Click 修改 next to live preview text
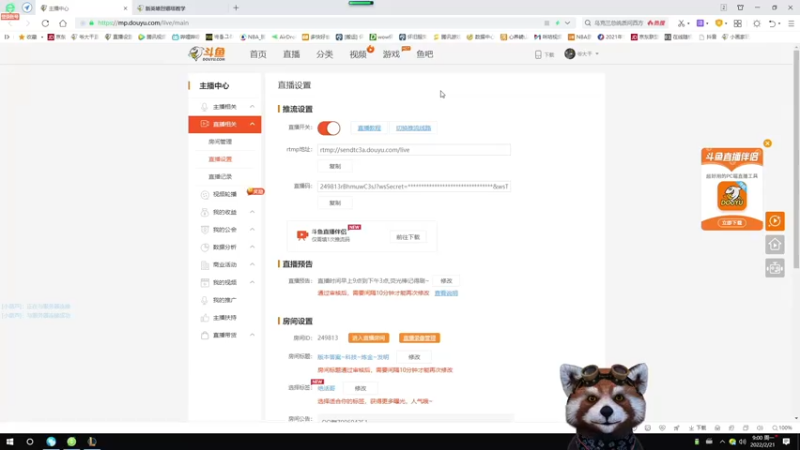The image size is (800, 450). point(446,281)
